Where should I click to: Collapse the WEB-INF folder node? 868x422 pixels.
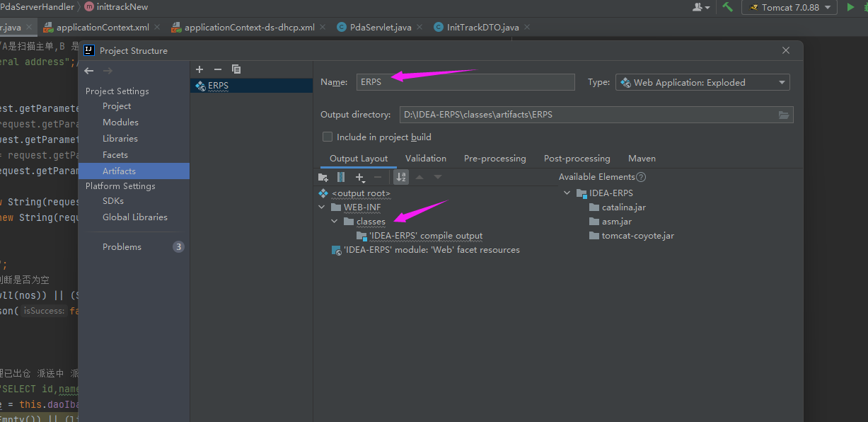coord(323,207)
